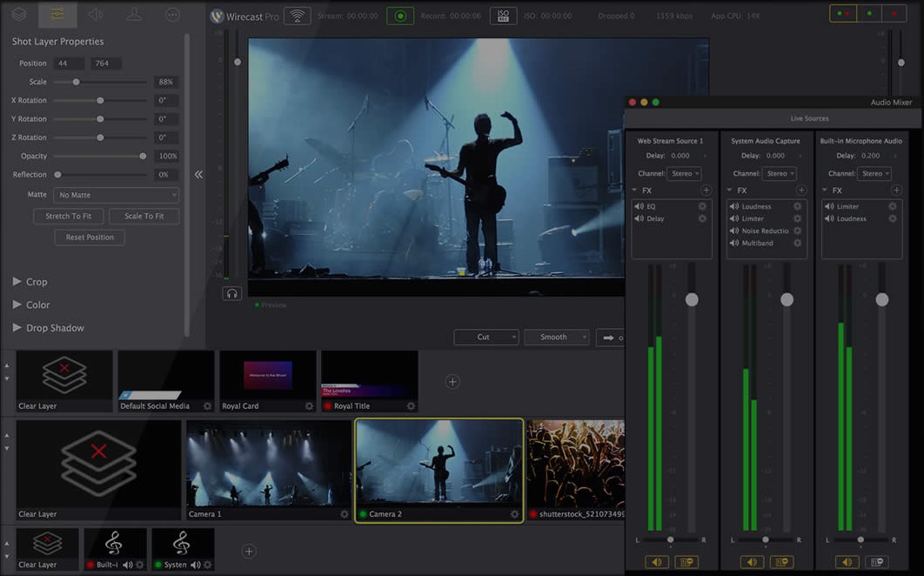Open Channel dropdown for Web Stream Source 1
This screenshot has width=924, height=576.
[x=685, y=174]
